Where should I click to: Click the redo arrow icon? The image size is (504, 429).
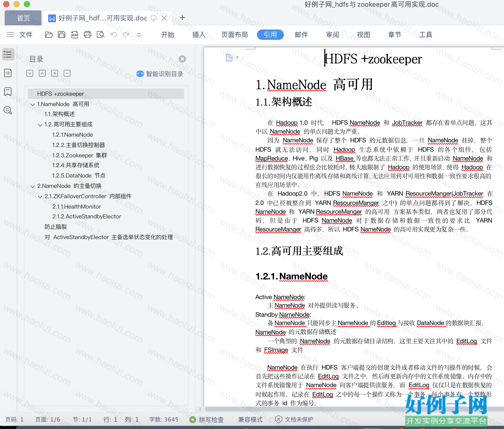pyautogui.click(x=126, y=34)
